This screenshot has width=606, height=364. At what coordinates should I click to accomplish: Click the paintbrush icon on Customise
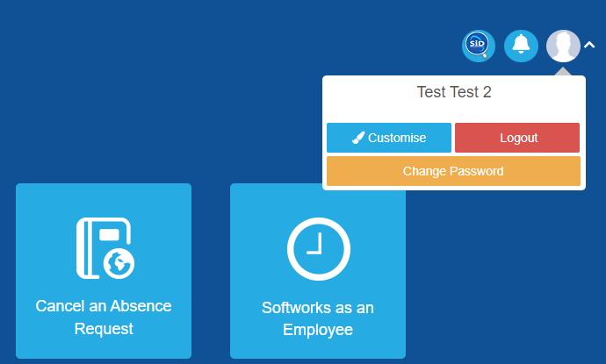coord(358,138)
